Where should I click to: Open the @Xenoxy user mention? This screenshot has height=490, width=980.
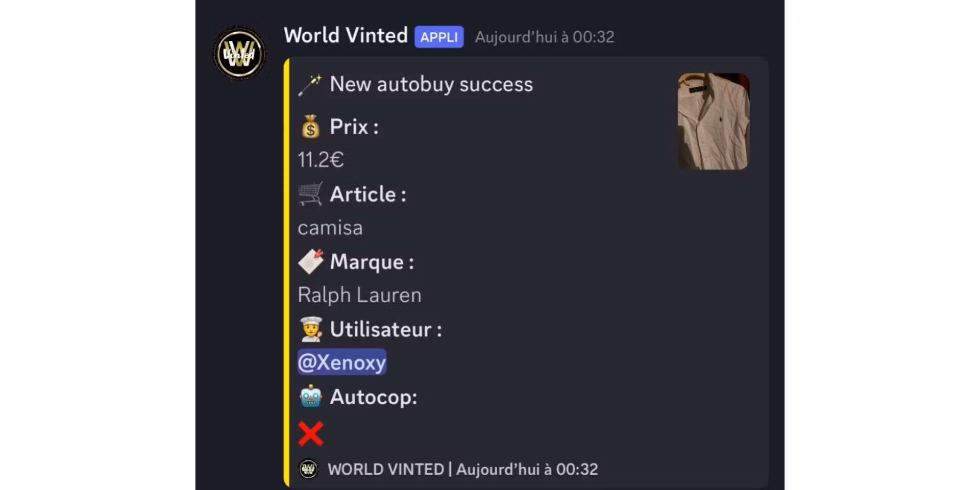click(342, 362)
